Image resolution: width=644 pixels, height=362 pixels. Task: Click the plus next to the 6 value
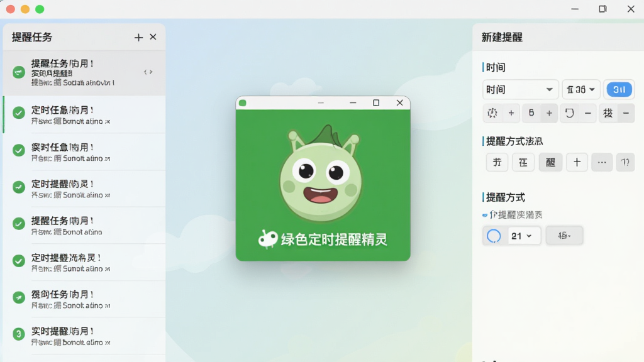click(549, 113)
